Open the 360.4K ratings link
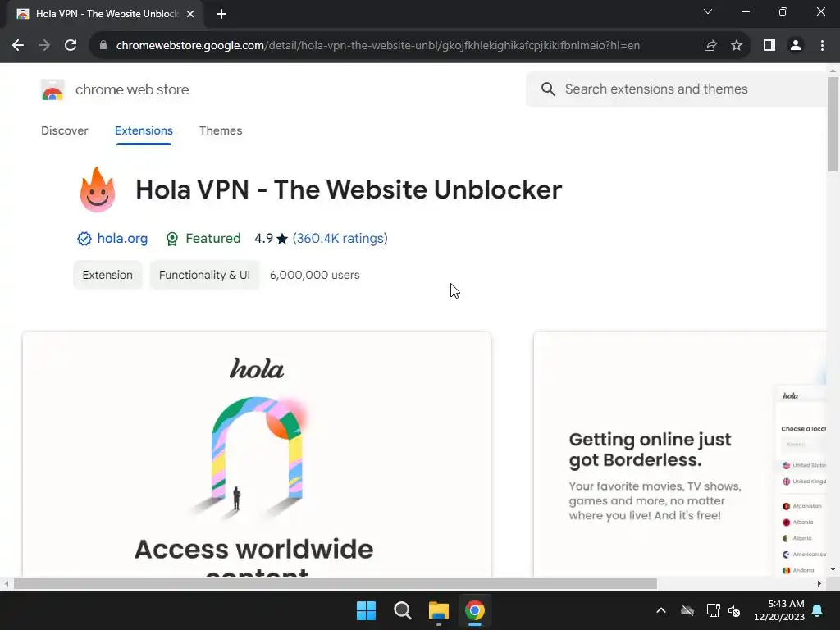The width and height of the screenshot is (840, 630). (340, 239)
